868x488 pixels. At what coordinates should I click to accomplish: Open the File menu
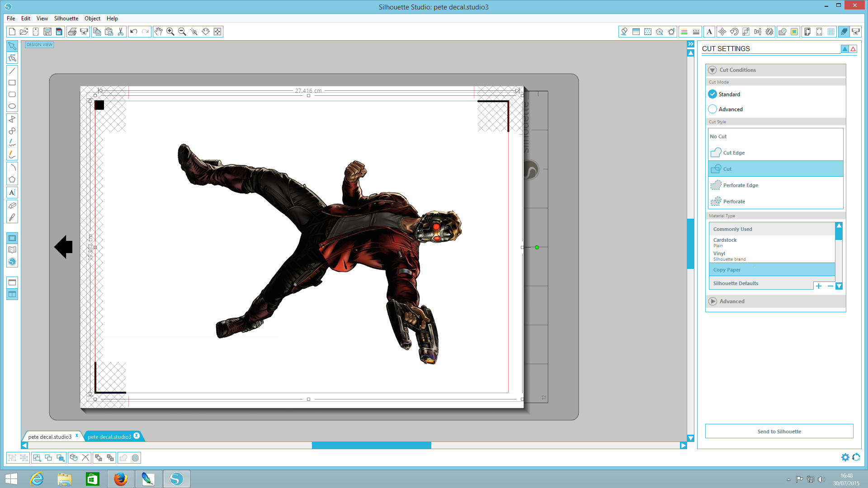(x=11, y=19)
